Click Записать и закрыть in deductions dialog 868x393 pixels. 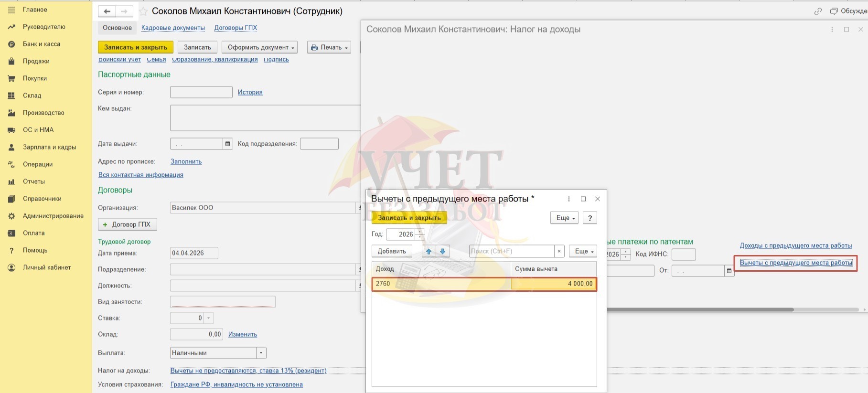[x=409, y=218]
